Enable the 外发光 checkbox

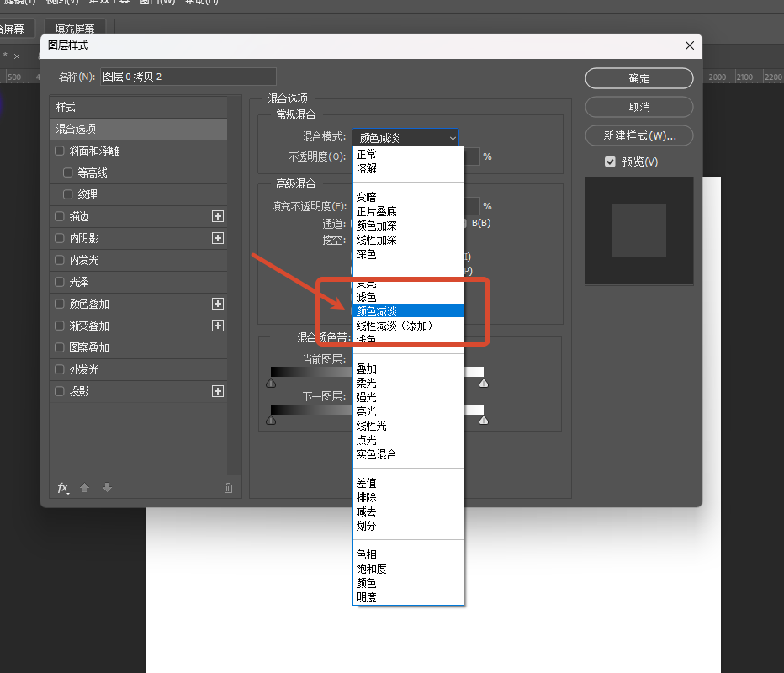(x=60, y=369)
